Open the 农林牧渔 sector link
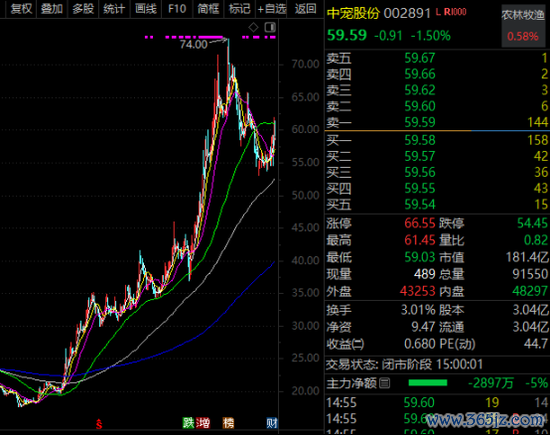This screenshot has height=435, width=550. click(523, 15)
